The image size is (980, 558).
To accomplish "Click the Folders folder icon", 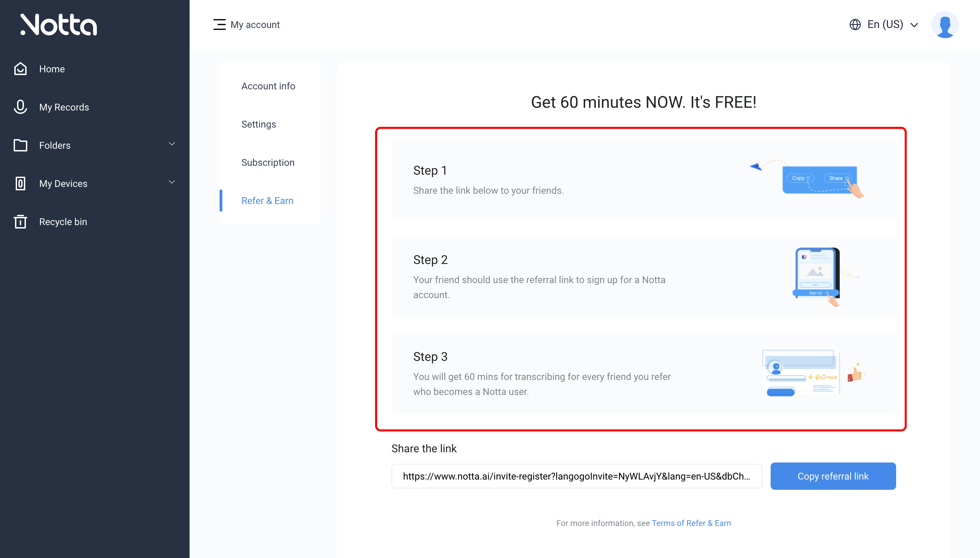I will [20, 145].
